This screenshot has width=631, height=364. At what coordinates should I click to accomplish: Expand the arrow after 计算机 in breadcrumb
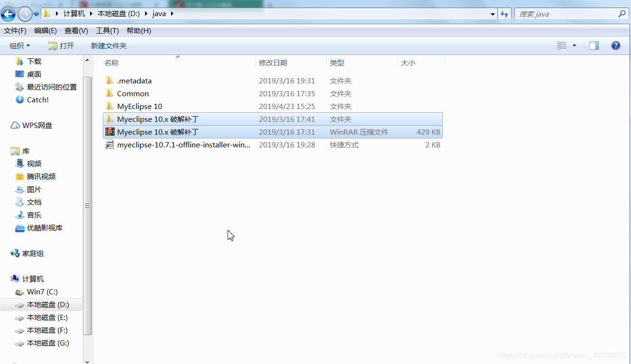click(91, 14)
